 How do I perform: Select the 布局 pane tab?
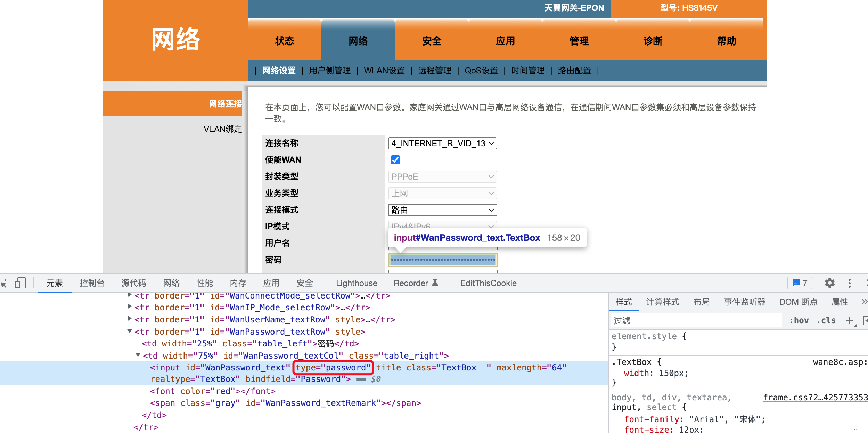(x=702, y=302)
